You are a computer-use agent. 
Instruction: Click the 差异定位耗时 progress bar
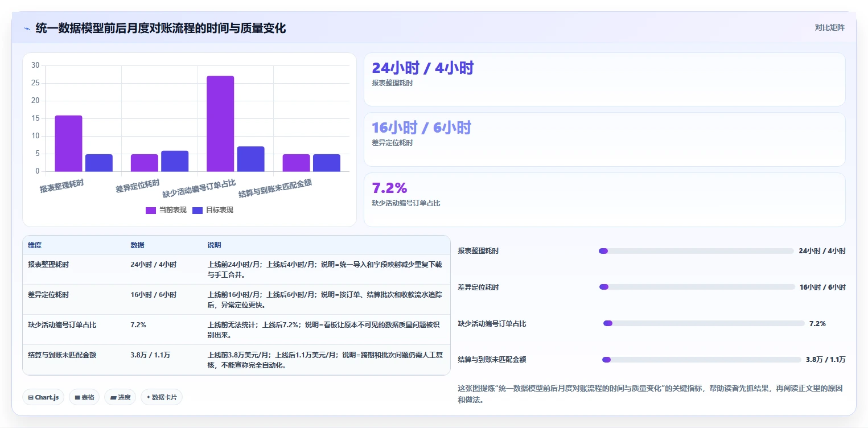pyautogui.click(x=697, y=287)
